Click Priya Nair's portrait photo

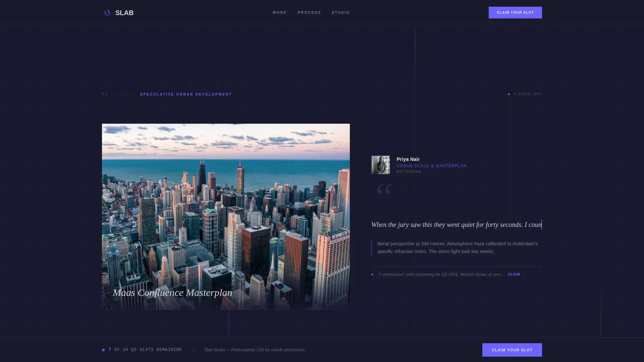click(x=381, y=165)
